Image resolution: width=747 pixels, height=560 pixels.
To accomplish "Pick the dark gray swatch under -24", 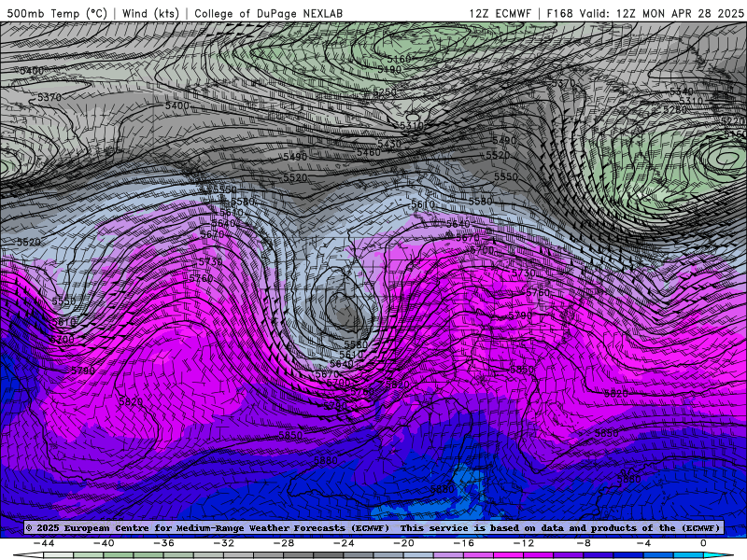I will 329,555.
